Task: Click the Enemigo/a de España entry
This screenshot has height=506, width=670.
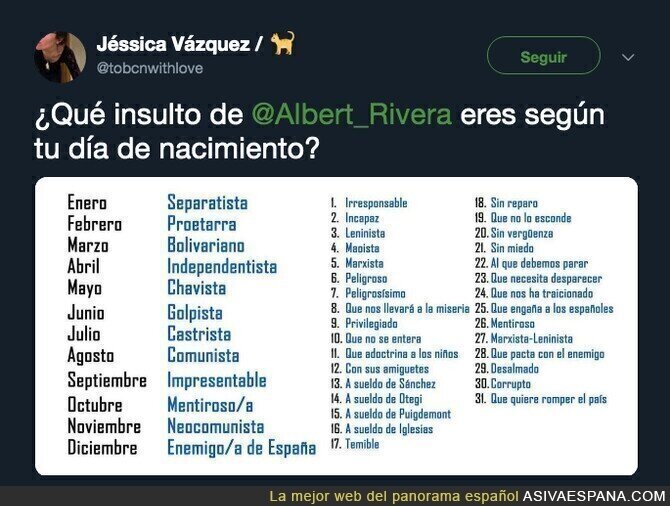Action: coord(241,448)
